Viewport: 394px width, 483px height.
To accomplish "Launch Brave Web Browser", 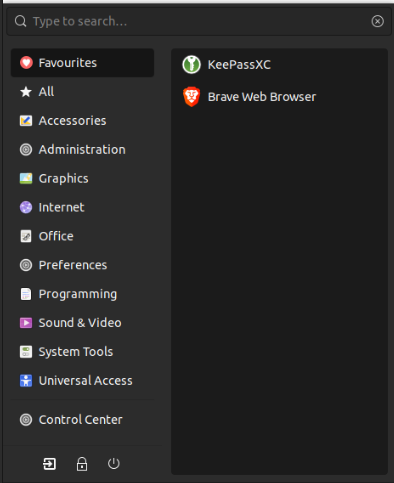I will (x=279, y=97).
